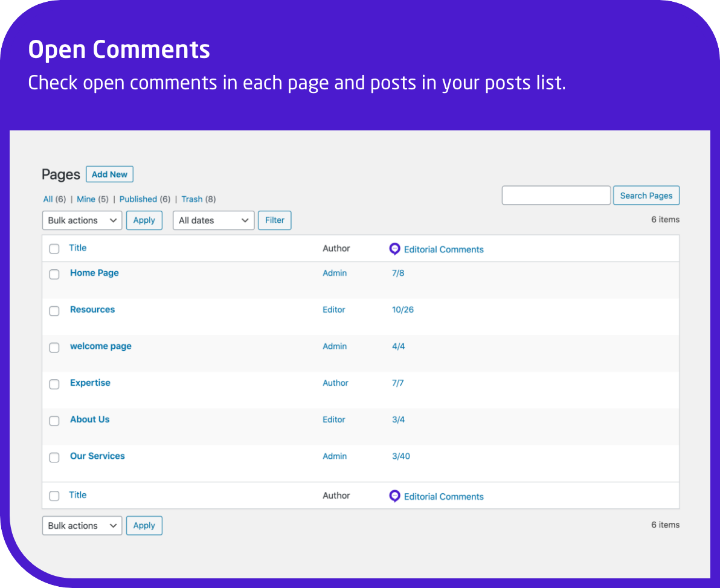Open the All dates dropdown
This screenshot has height=588, width=720.
pos(213,220)
